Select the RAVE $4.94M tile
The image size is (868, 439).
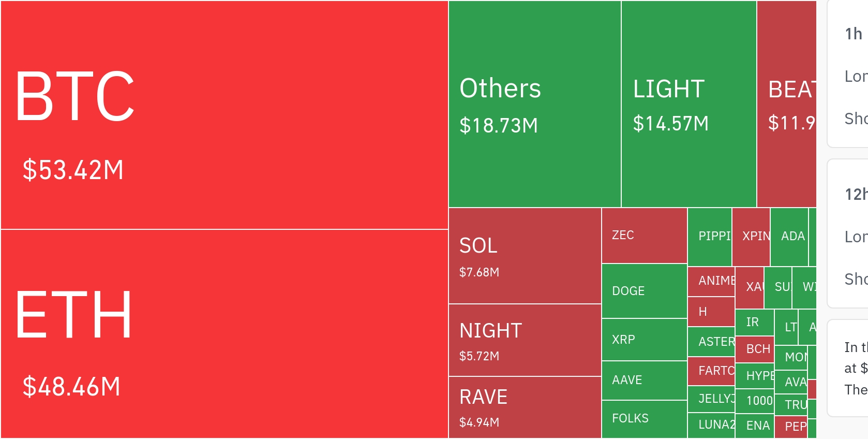click(x=525, y=407)
